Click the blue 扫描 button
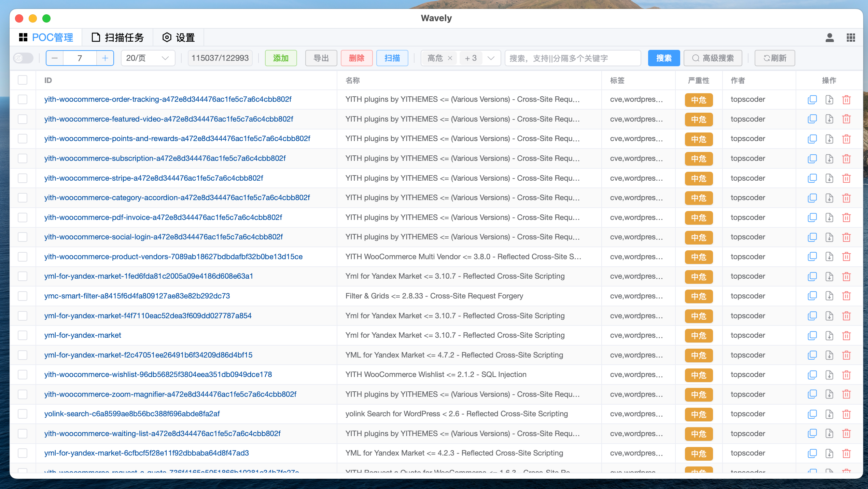The height and width of the screenshot is (489, 868). coord(392,58)
